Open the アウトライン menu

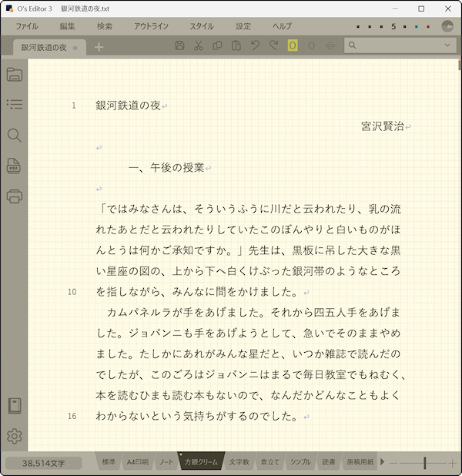[151, 26]
